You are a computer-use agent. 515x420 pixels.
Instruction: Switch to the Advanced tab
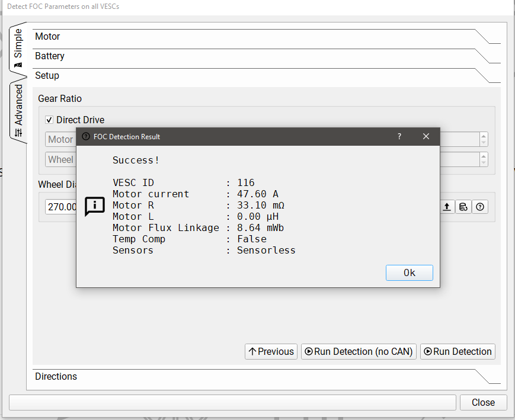pyautogui.click(x=18, y=111)
